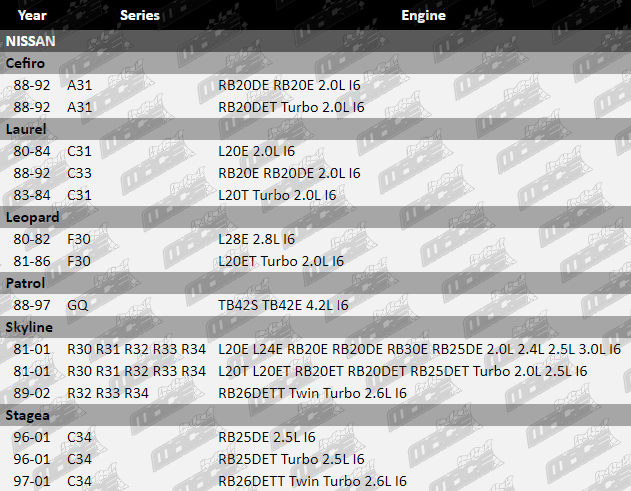The width and height of the screenshot is (631, 491).
Task: Click engine cell L20E 2.0L I6
Action: coord(256,151)
